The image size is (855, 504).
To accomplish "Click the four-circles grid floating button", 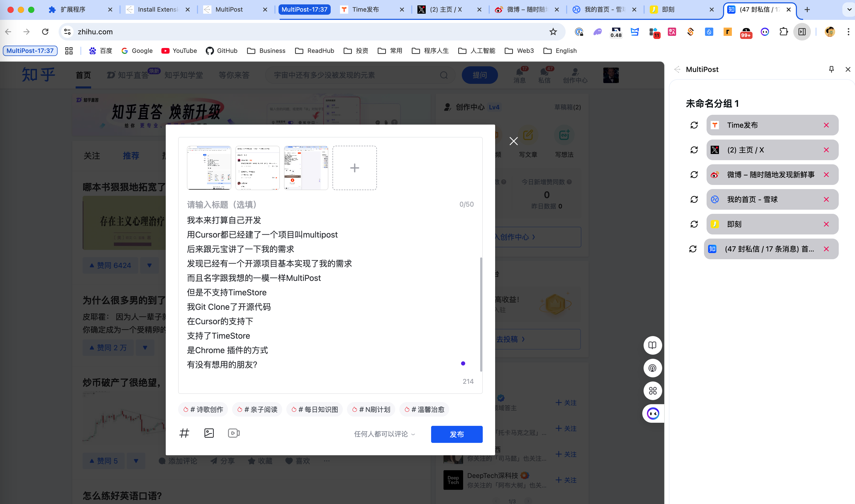I will 652,391.
